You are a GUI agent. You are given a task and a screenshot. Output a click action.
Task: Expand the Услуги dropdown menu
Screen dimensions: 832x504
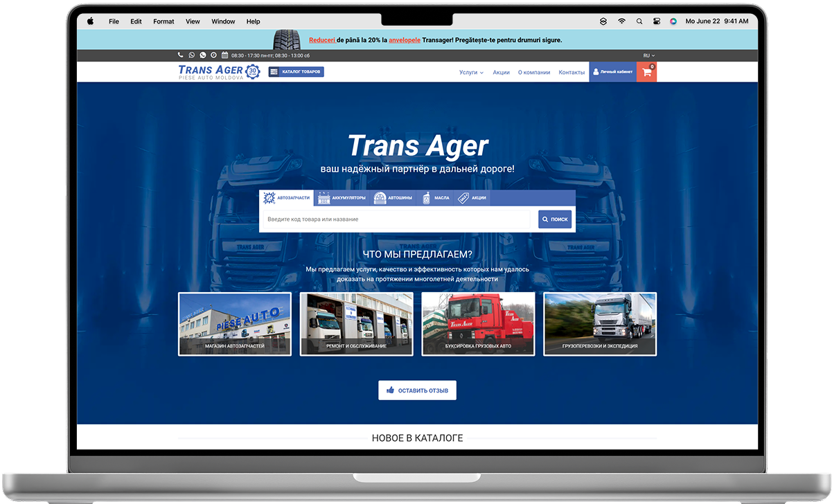click(471, 72)
